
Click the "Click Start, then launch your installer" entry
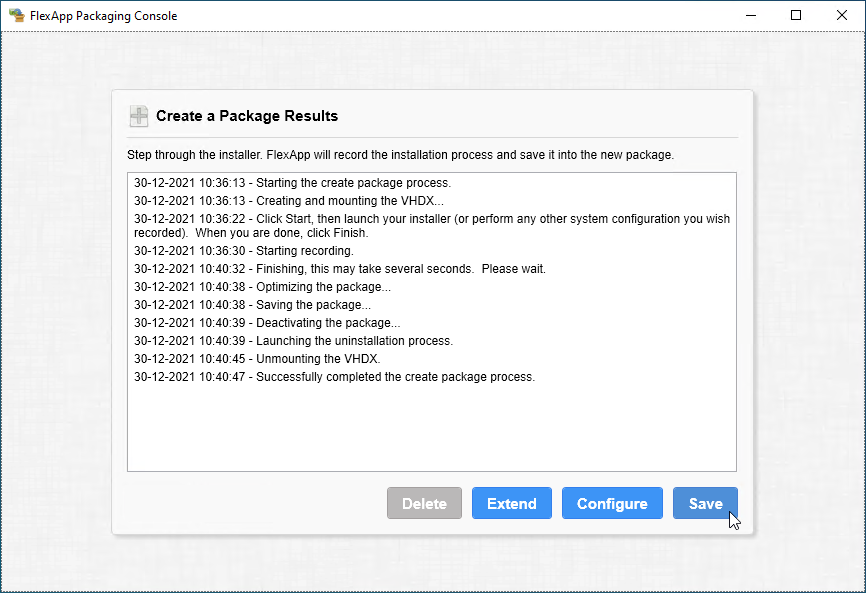tap(431, 225)
